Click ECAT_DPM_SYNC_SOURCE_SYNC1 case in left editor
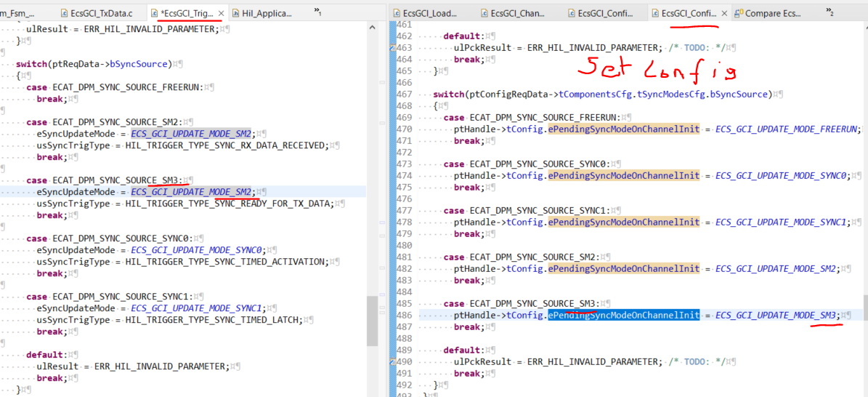Viewport: 868px width, 397px height. pyautogui.click(x=122, y=297)
